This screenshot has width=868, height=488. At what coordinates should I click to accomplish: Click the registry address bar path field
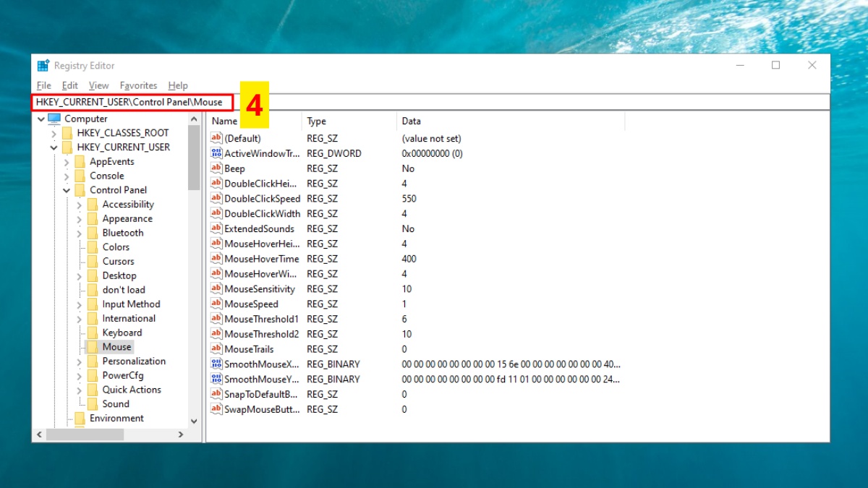(130, 102)
